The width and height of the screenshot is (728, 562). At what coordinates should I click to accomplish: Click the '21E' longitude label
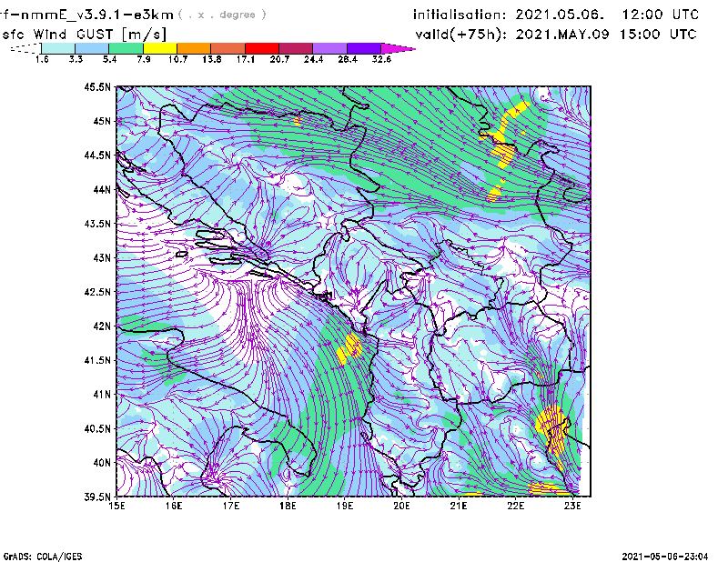pos(459,506)
